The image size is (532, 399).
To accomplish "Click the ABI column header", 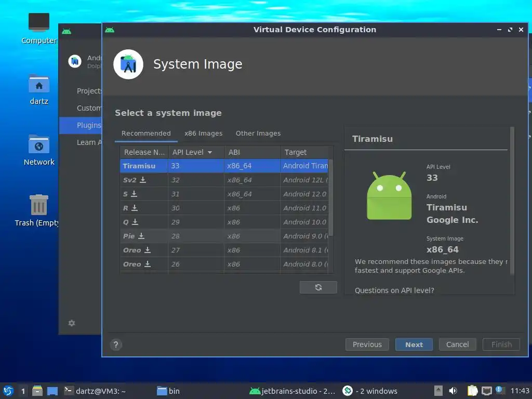I will coord(252,152).
